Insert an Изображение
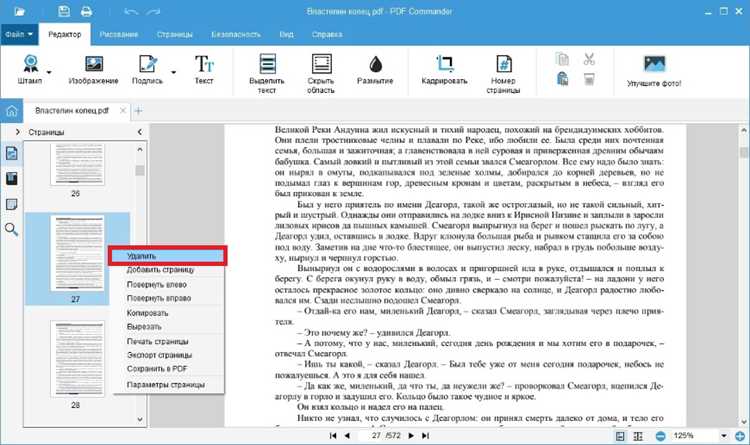The image size is (750, 445). coord(93,70)
